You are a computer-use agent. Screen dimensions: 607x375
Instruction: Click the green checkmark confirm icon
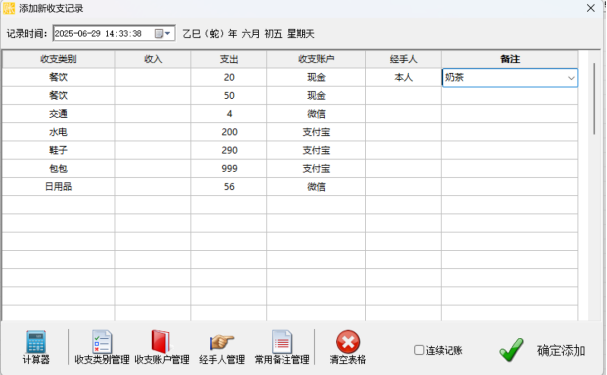click(x=511, y=350)
